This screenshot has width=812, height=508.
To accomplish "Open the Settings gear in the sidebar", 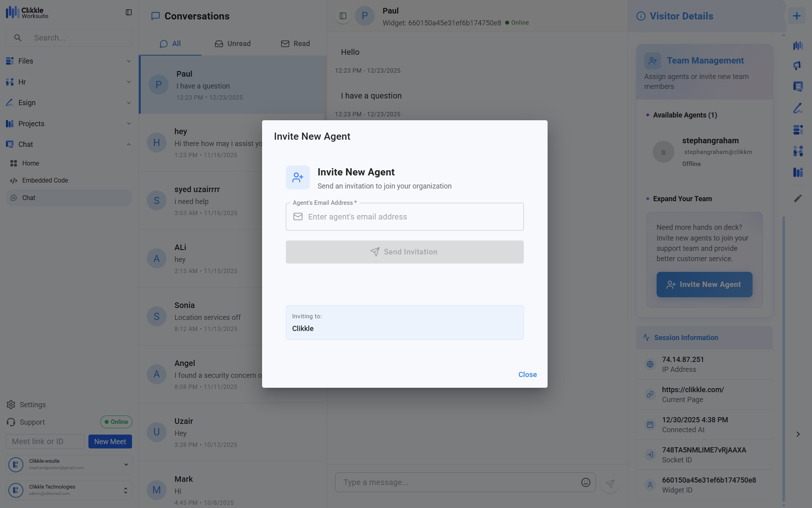I will [11, 404].
